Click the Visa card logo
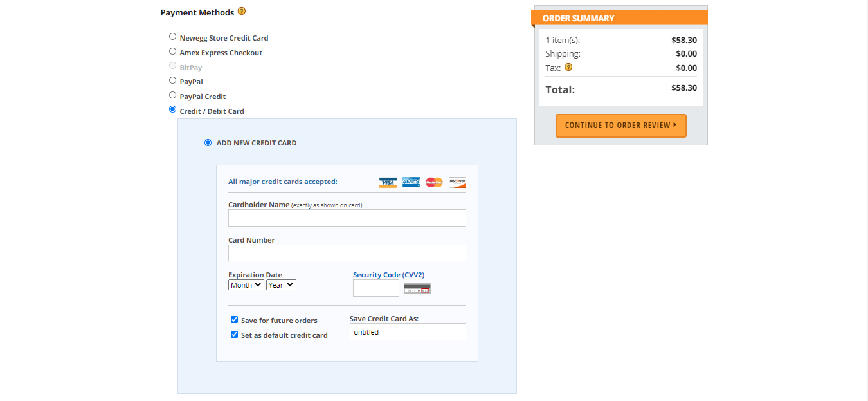The width and height of the screenshot is (868, 401). click(388, 182)
